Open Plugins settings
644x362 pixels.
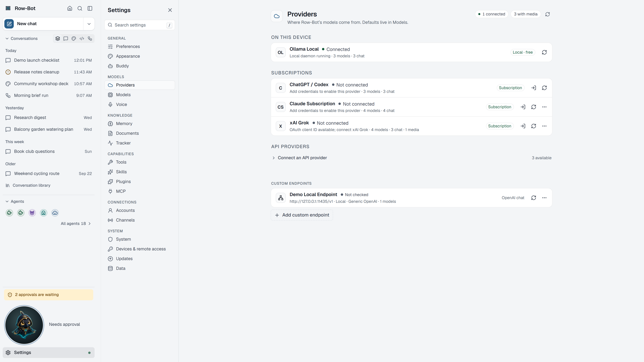pos(140,182)
